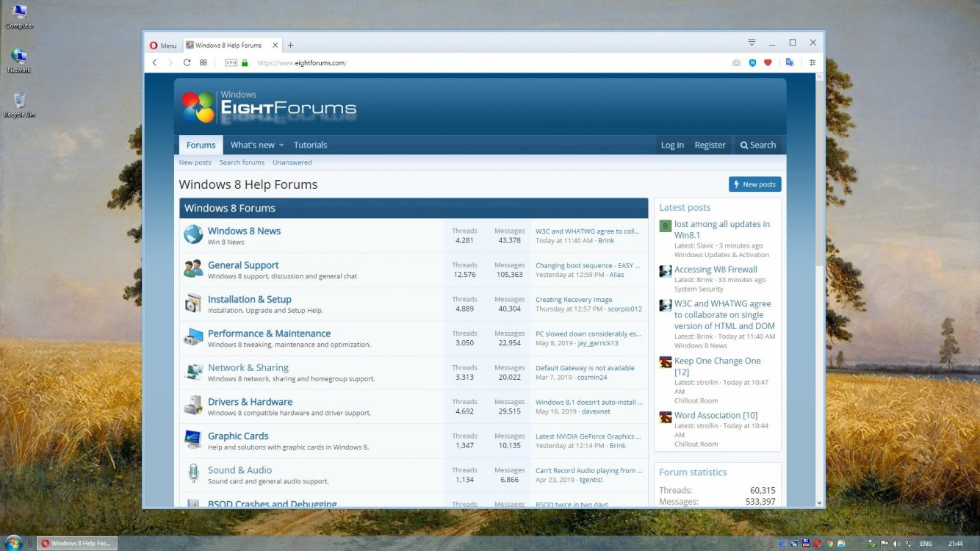Open Performance & Maintenance forum

point(269,334)
